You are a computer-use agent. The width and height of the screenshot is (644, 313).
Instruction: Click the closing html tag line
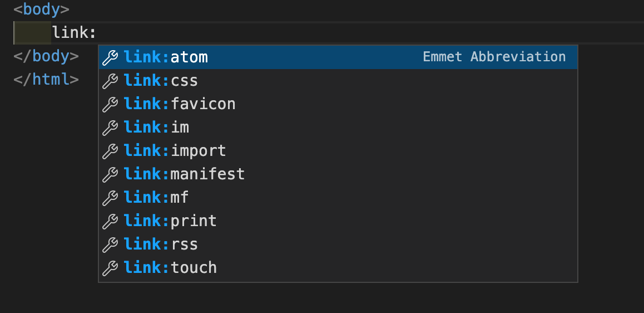[x=46, y=79]
